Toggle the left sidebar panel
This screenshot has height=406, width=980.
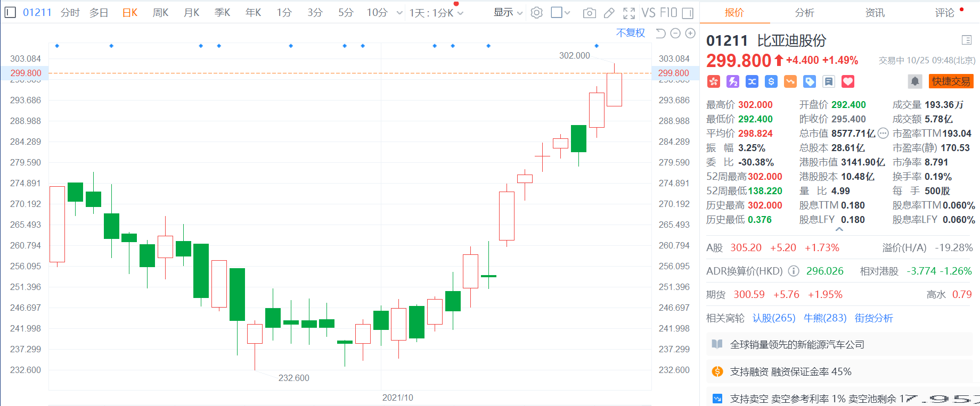pos(10,12)
